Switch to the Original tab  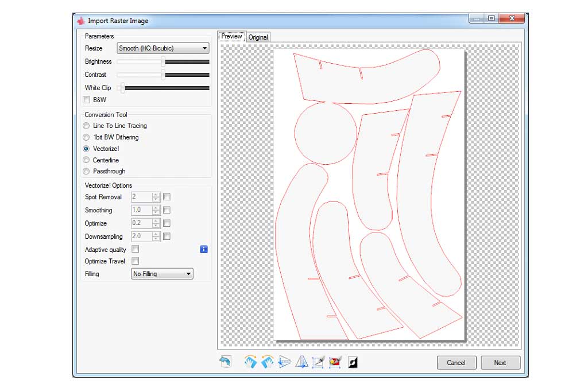[x=258, y=36]
